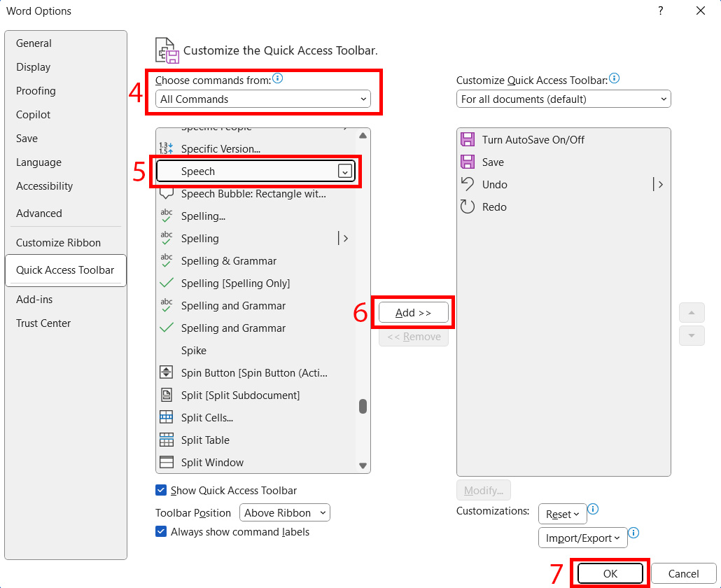Click info icon beside Customize Quick Access Toolbar
Screen dimensions: 721x588
pyautogui.click(x=614, y=78)
